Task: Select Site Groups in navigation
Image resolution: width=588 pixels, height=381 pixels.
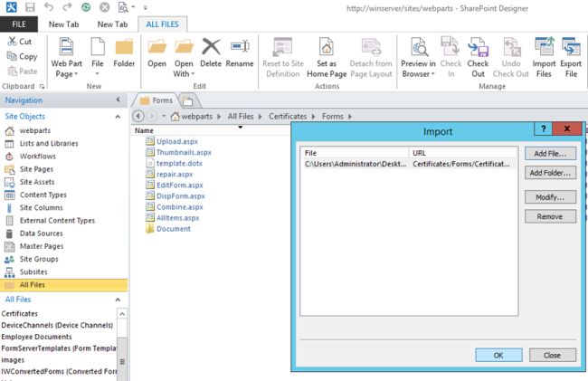Action: (39, 259)
